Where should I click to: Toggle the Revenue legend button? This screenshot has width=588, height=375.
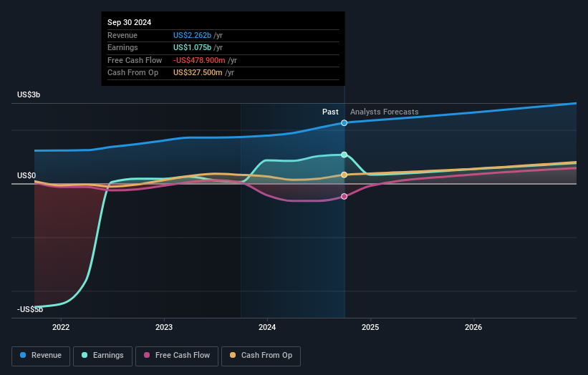(x=41, y=356)
